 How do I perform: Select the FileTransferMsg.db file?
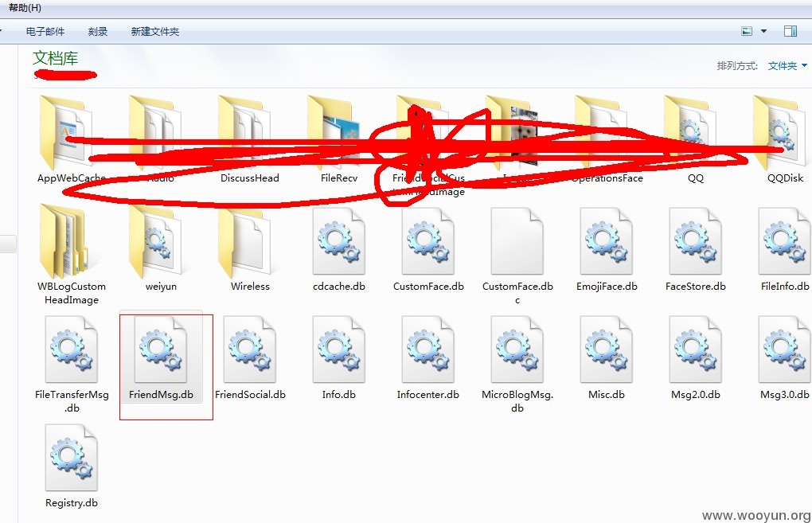(72, 365)
